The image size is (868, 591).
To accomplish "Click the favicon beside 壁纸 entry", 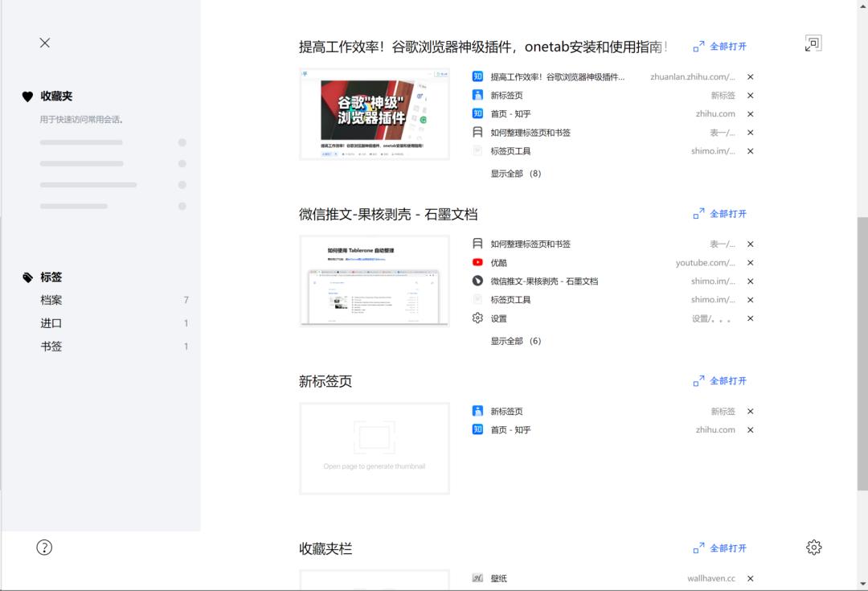I will pyautogui.click(x=478, y=577).
